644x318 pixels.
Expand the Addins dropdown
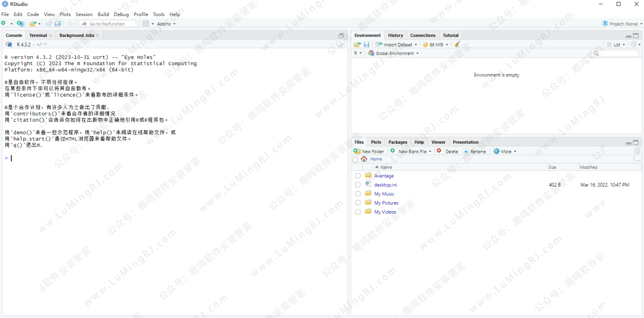pyautogui.click(x=166, y=24)
